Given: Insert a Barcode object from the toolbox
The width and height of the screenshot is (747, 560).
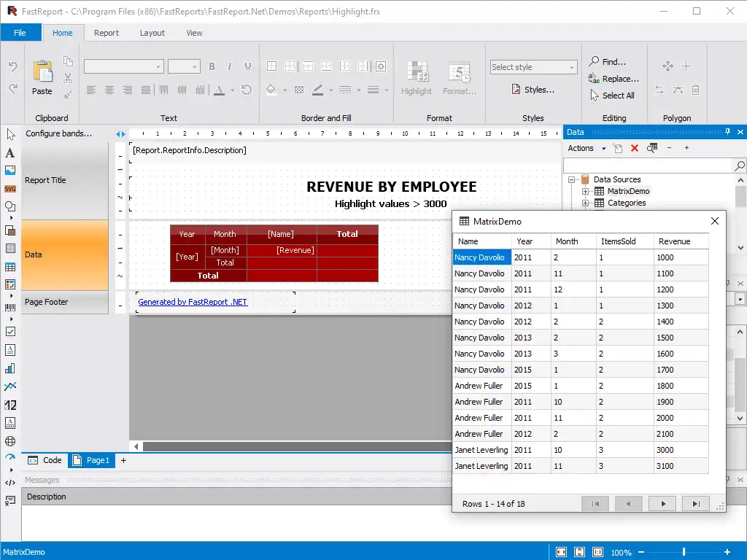Looking at the screenshot, I should coord(10,308).
